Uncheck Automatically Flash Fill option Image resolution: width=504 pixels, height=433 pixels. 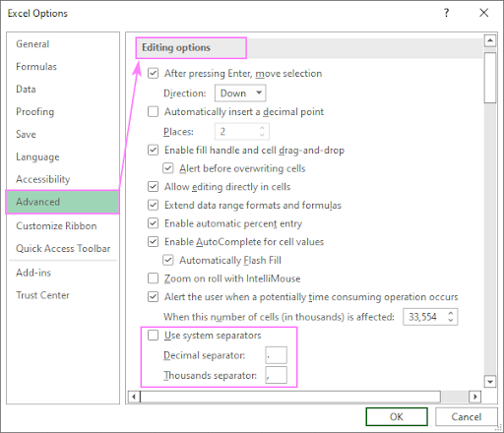point(168,260)
